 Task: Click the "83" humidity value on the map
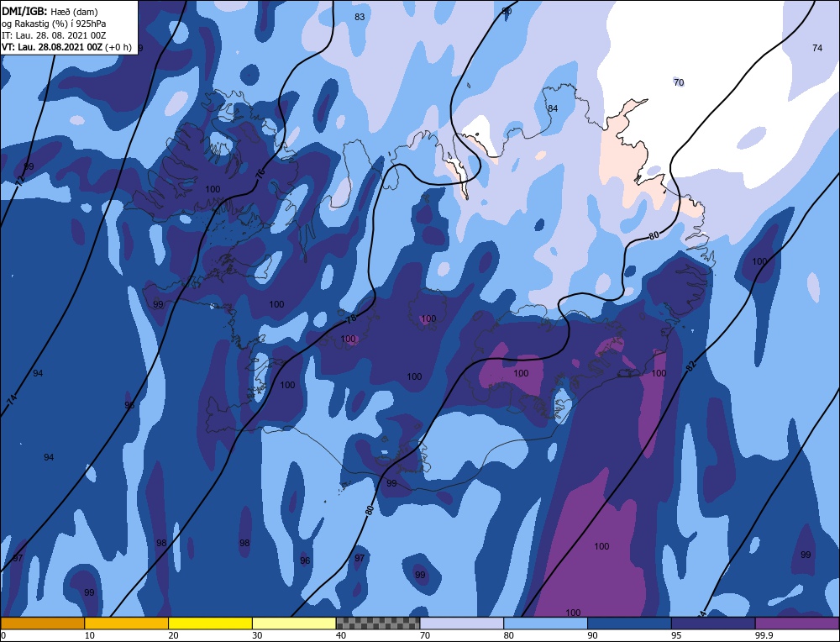360,17
